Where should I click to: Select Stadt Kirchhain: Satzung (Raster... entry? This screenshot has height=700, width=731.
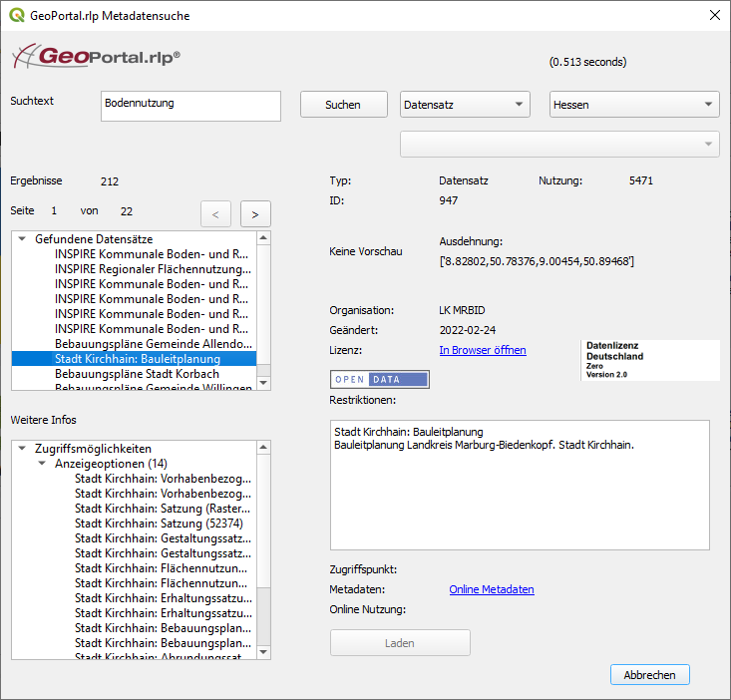(163, 509)
